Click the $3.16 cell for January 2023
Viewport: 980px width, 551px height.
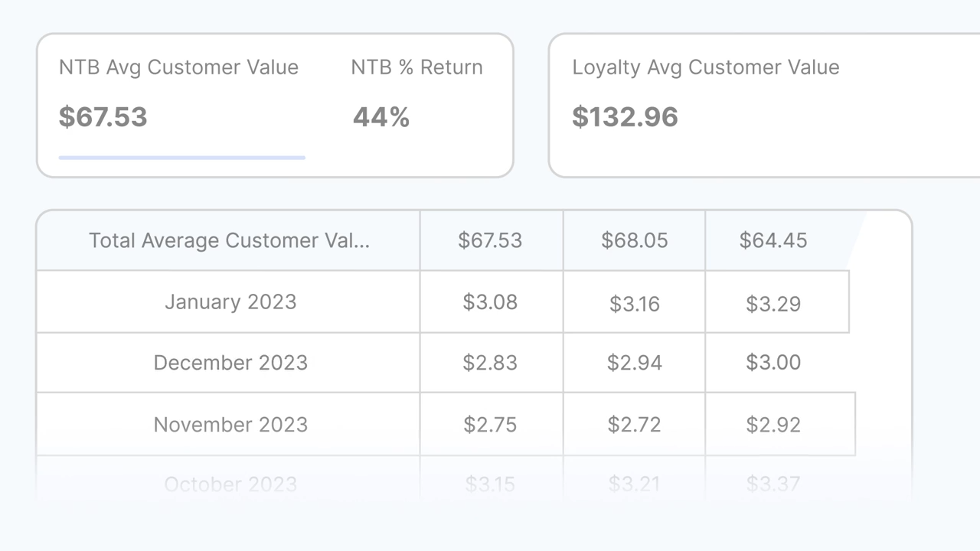click(x=634, y=304)
